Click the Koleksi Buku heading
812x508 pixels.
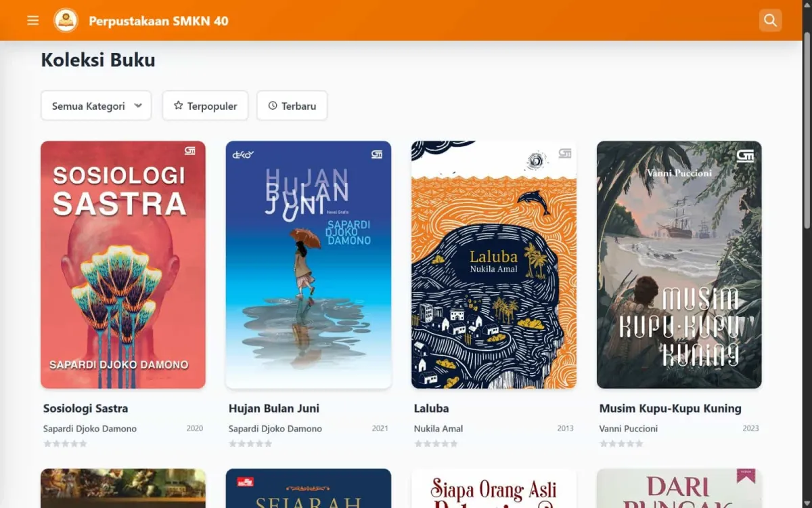coord(98,60)
